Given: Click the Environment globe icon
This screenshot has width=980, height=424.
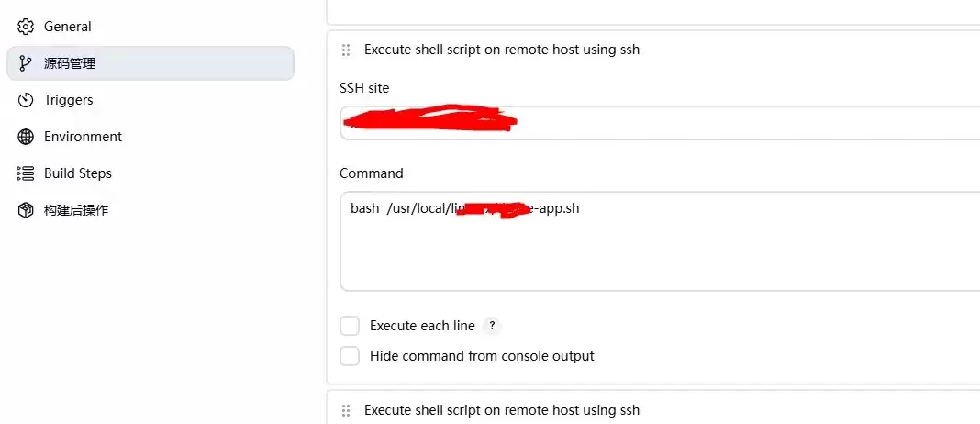Looking at the screenshot, I should (26, 137).
